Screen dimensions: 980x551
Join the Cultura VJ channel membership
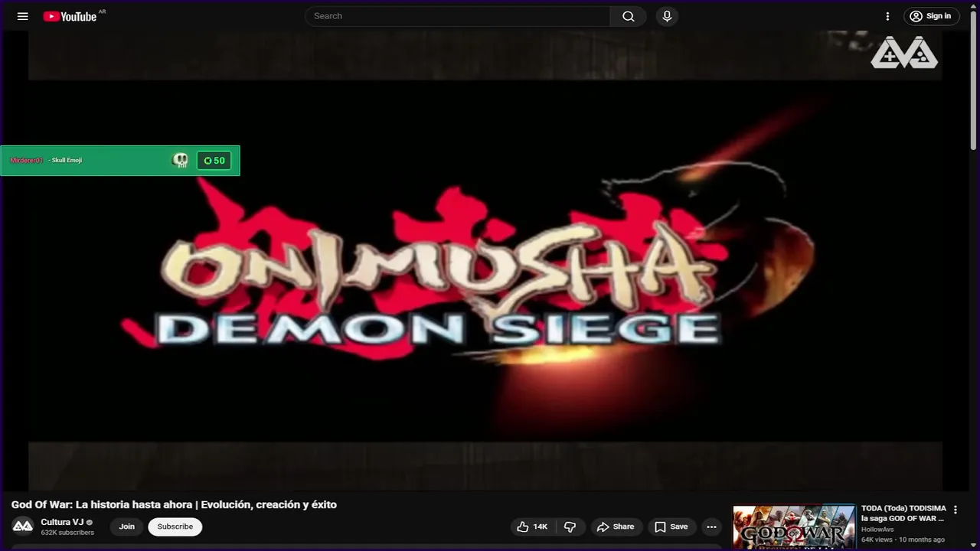pos(127,527)
